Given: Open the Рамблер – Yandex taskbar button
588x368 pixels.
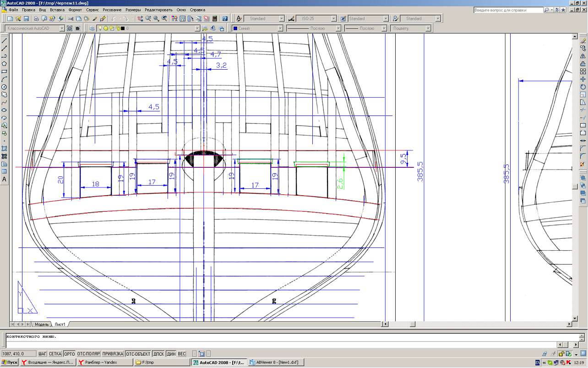Looking at the screenshot, I should (105, 362).
